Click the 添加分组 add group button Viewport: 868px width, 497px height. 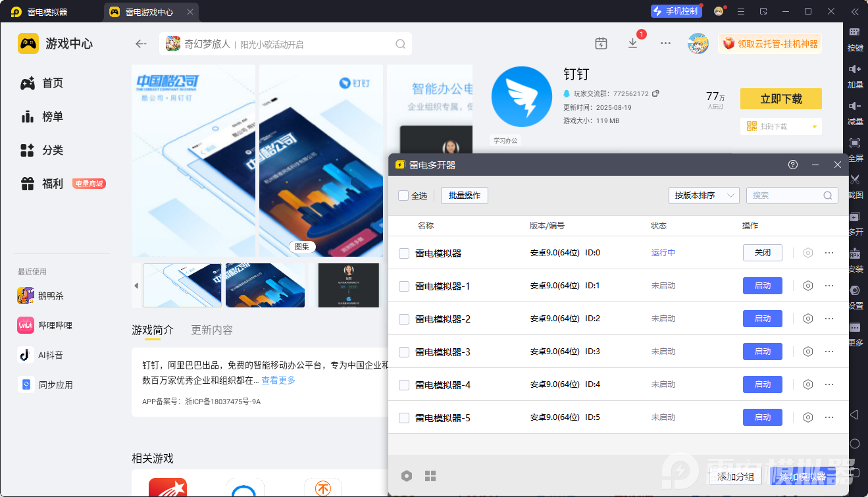tap(736, 477)
